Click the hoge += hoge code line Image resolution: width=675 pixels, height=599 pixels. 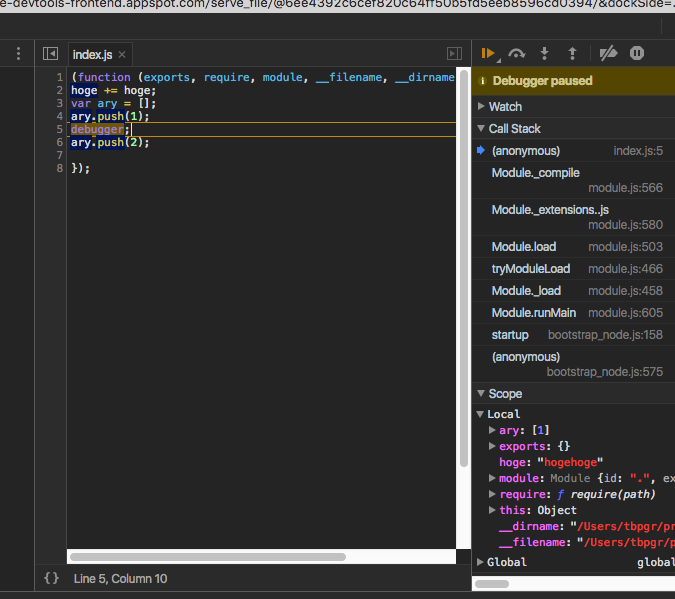(114, 90)
